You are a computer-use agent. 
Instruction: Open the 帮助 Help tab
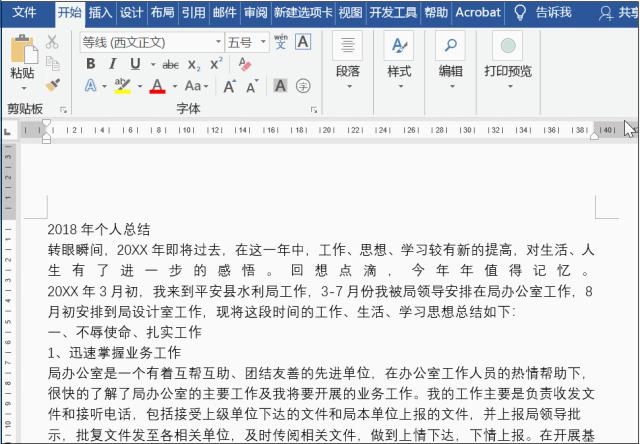pyautogui.click(x=436, y=12)
